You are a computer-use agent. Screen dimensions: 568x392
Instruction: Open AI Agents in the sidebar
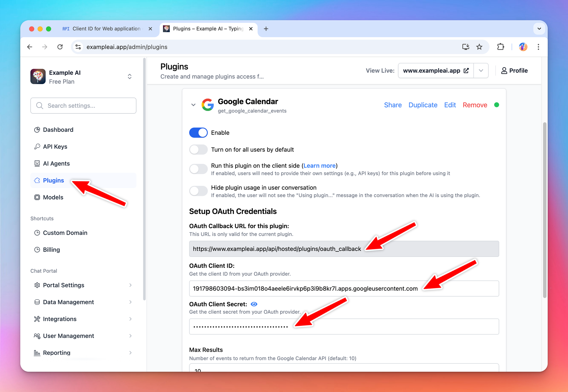click(x=83, y=163)
